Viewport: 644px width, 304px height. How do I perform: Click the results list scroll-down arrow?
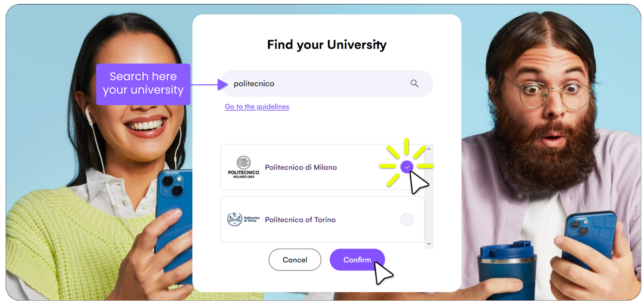[x=429, y=244]
